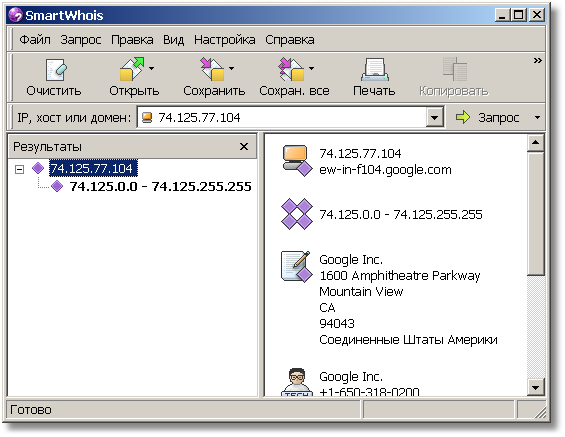Open the Правка menu

coord(132,40)
